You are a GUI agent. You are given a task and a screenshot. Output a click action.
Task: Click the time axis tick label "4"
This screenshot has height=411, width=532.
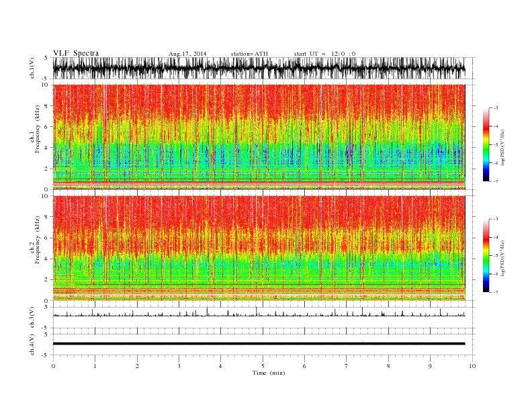pyautogui.click(x=220, y=366)
